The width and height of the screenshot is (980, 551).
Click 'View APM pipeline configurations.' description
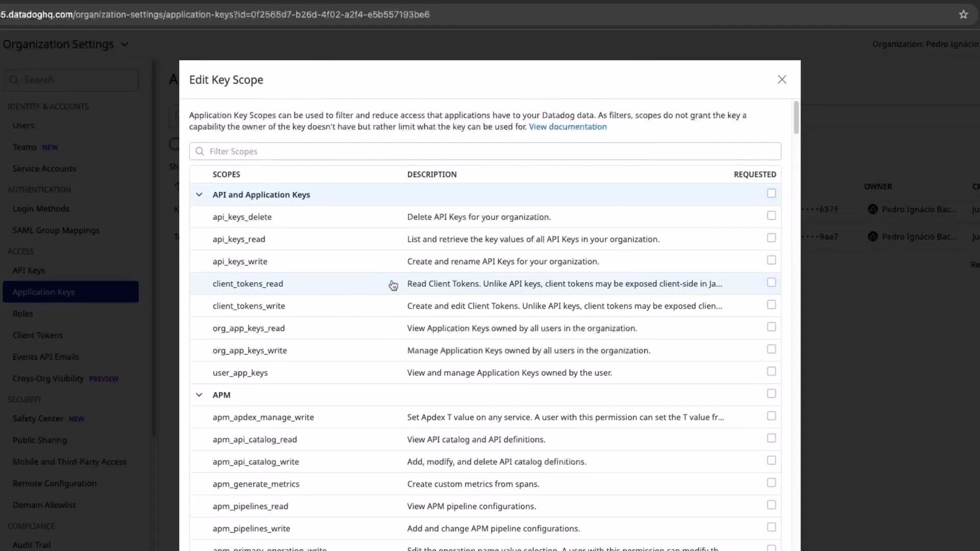tap(471, 506)
